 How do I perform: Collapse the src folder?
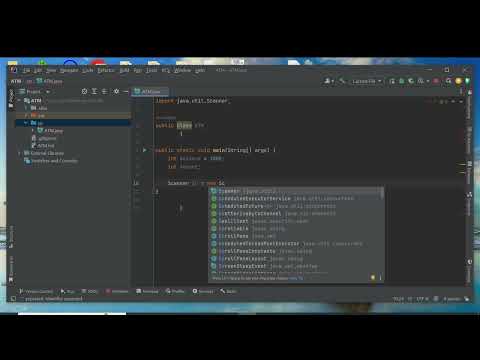pyautogui.click(x=26, y=123)
